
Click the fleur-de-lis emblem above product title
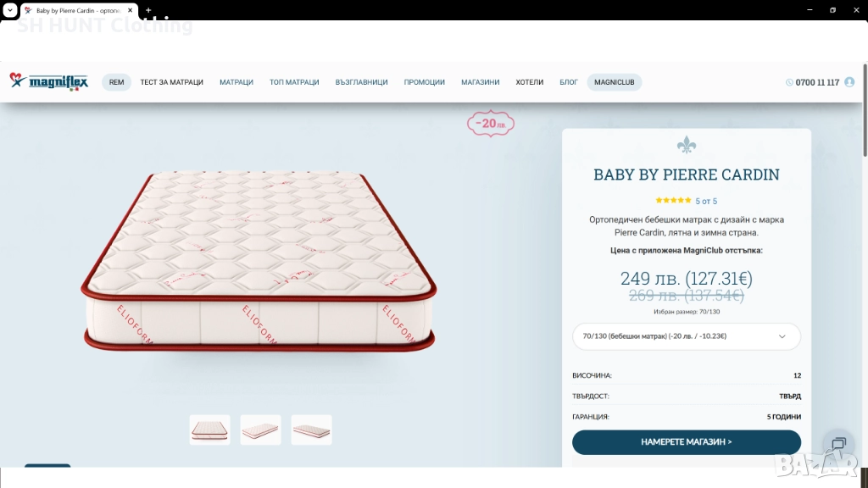[x=687, y=145]
